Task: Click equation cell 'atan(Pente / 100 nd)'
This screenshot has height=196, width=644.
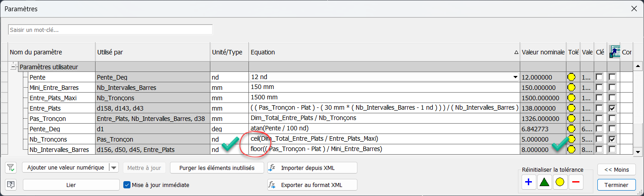Action: point(384,129)
